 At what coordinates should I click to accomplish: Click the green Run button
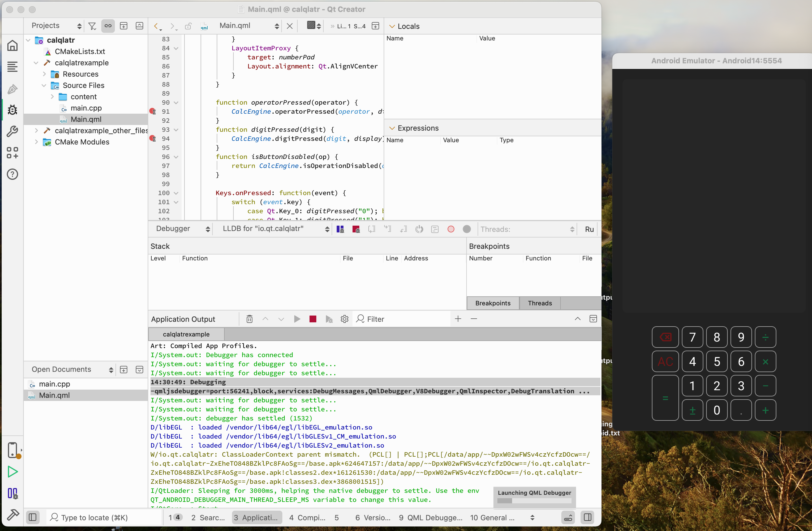point(13,472)
